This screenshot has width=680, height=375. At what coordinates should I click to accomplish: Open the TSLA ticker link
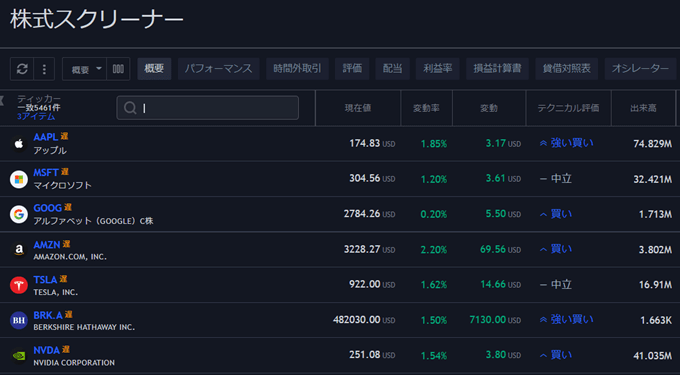click(45, 280)
